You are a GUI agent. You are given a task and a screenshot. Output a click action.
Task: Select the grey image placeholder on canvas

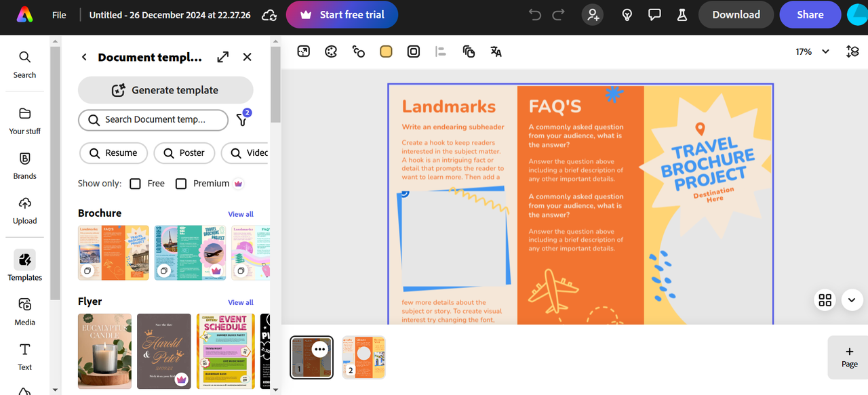point(454,238)
